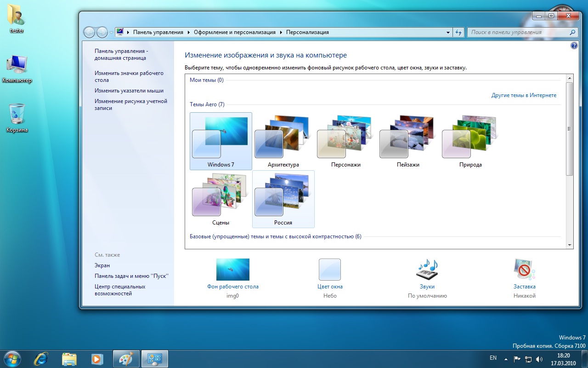The height and width of the screenshot is (368, 588).
Task: Open the Windows Start button
Action: 11,359
